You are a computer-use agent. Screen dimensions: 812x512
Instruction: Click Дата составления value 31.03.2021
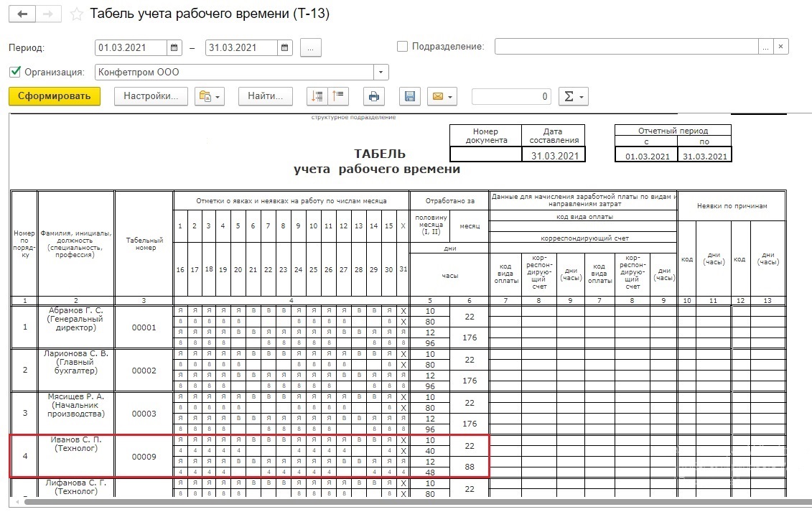[x=554, y=155]
